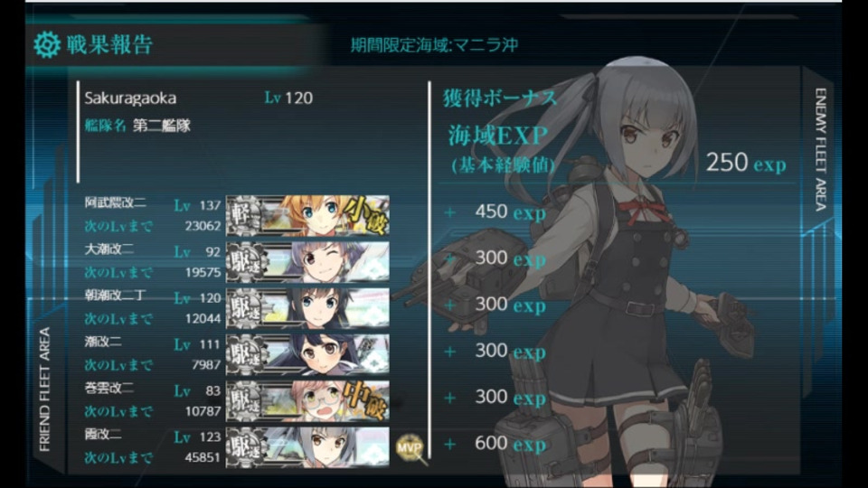Click the 戦果報告 header title

pos(109,45)
